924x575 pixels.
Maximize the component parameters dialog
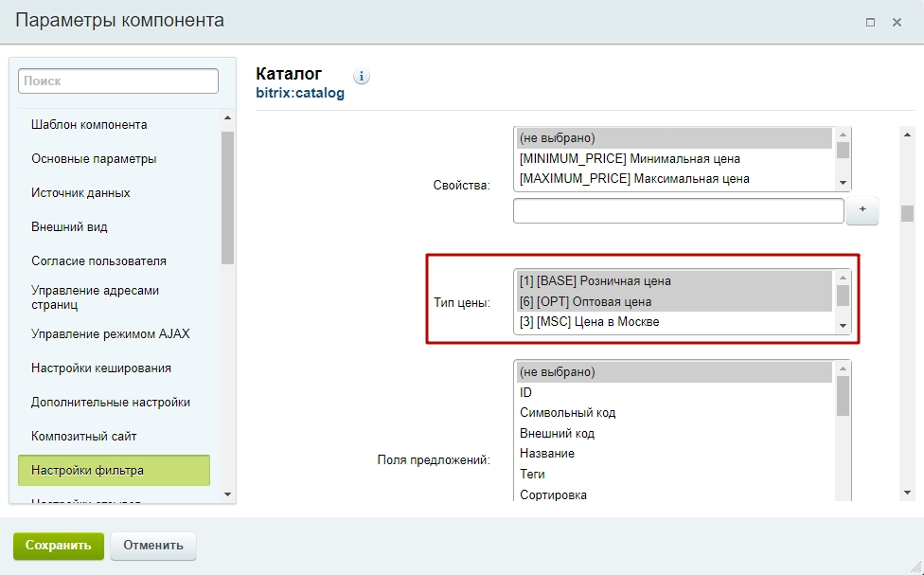point(870,22)
